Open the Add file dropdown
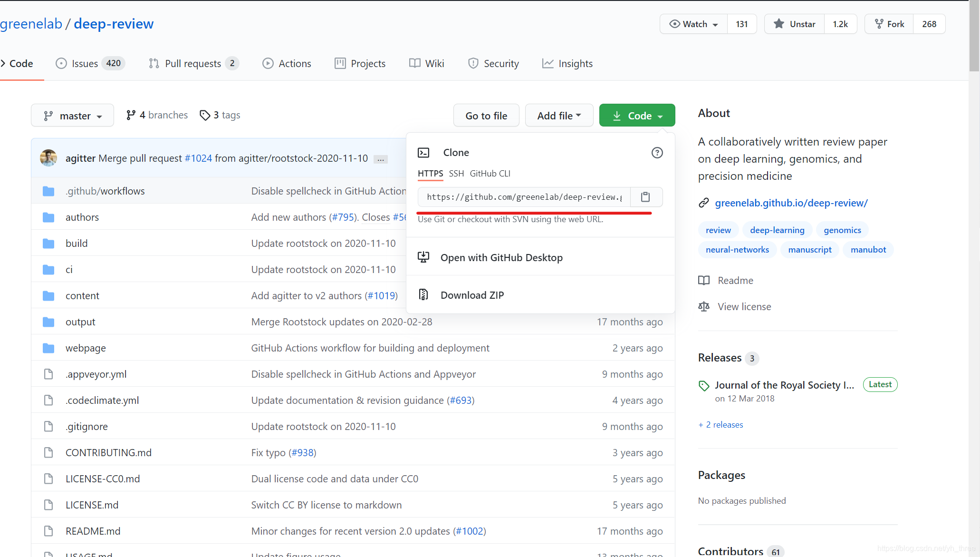This screenshot has width=980, height=557. (x=559, y=116)
